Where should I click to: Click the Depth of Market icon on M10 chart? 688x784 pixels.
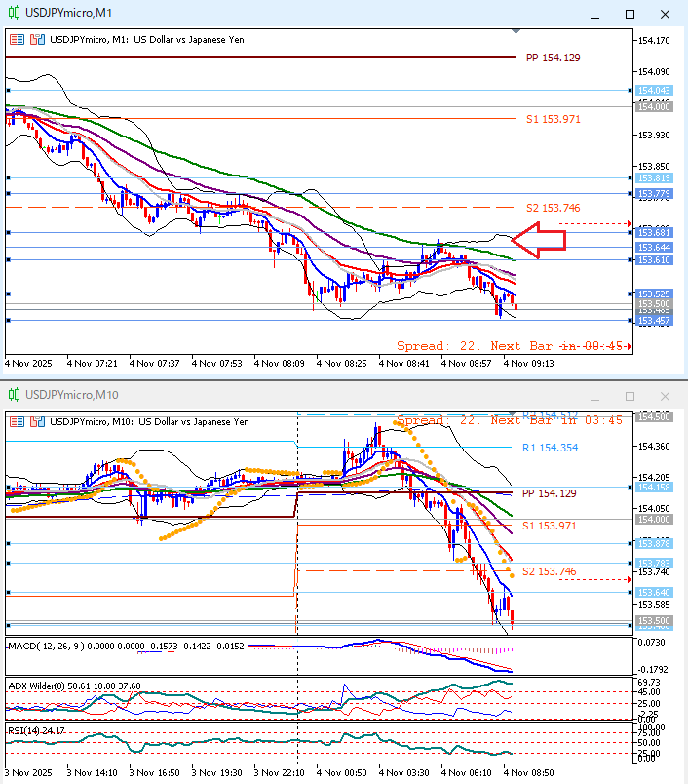click(37, 421)
